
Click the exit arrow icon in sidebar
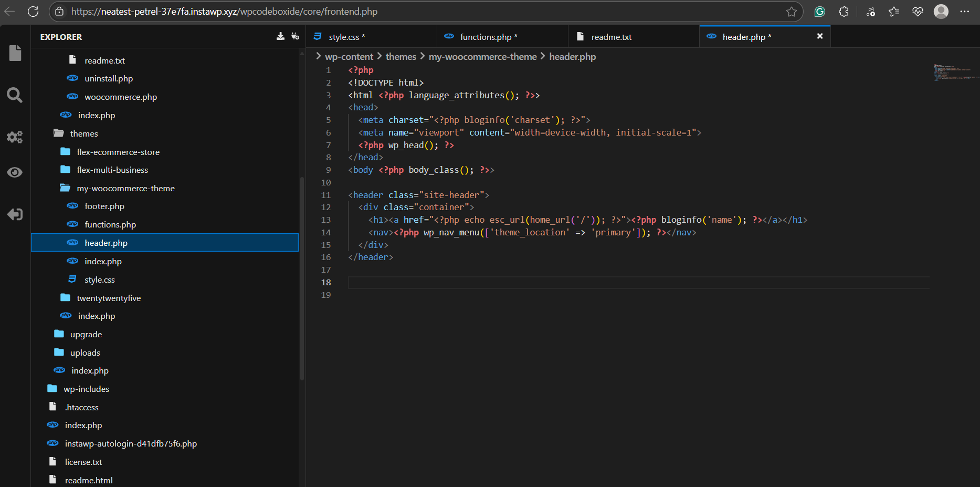point(15,214)
